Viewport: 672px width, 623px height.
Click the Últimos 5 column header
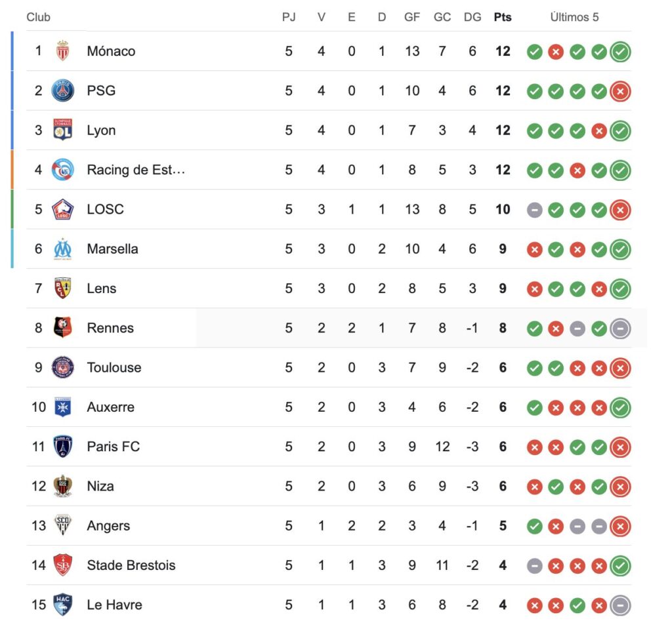[574, 17]
